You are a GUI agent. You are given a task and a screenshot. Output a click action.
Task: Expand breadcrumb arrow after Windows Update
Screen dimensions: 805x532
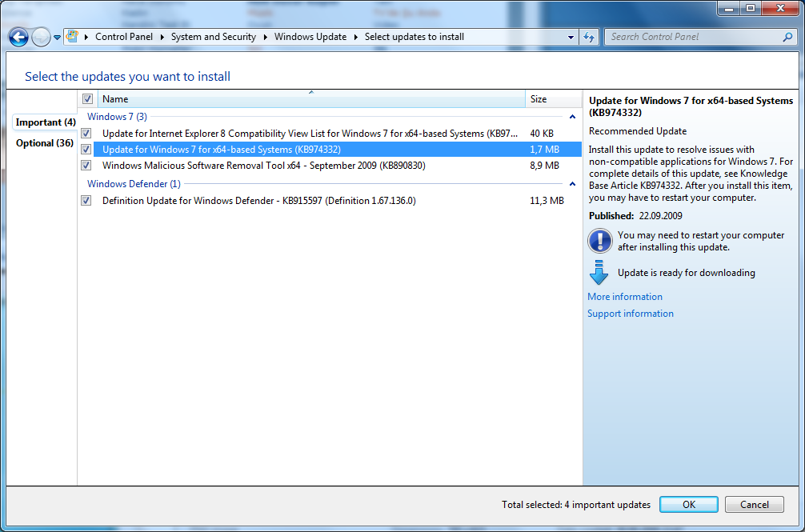point(355,37)
